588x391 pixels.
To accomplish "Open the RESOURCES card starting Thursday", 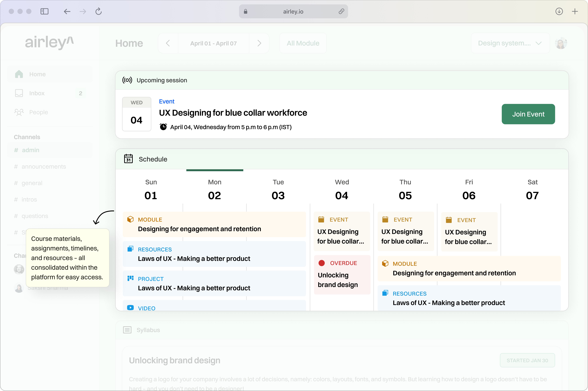I will [x=469, y=298].
